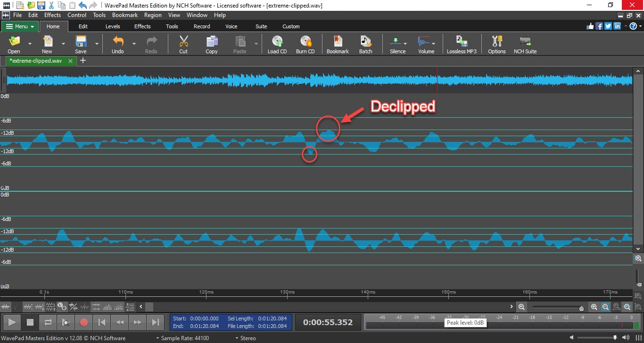
Task: Click the Go to End button
Action: coord(155,322)
